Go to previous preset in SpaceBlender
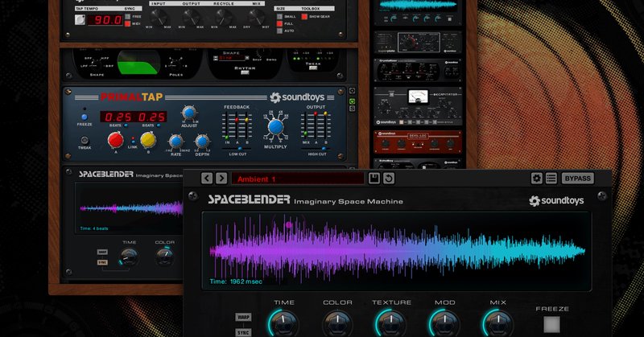Screen dimensions: 644x337 tap(207, 178)
